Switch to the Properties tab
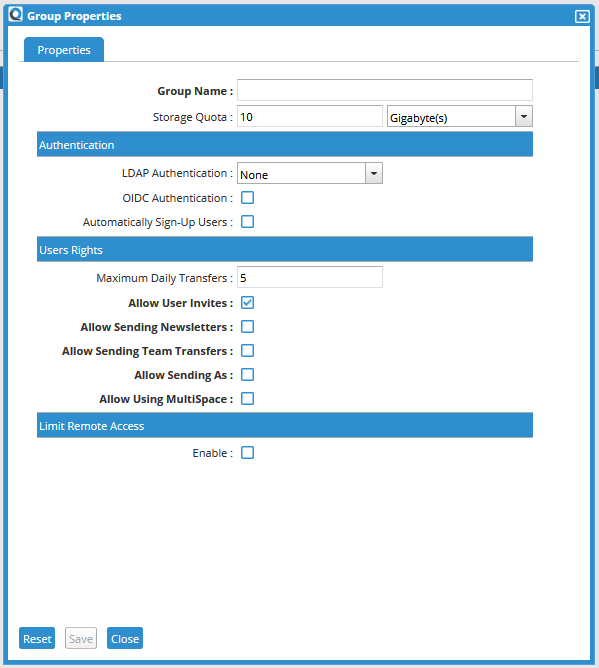 pyautogui.click(x=64, y=50)
